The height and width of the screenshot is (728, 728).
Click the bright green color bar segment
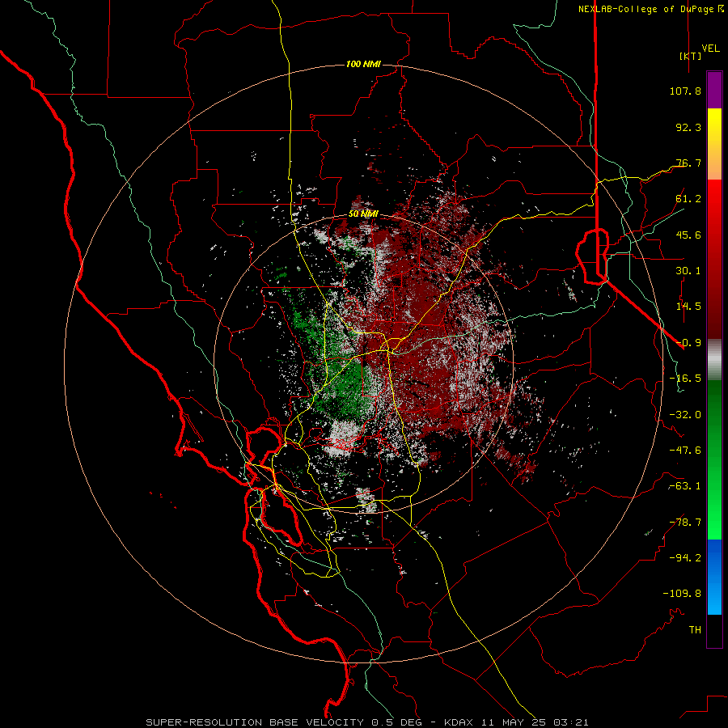tap(714, 459)
